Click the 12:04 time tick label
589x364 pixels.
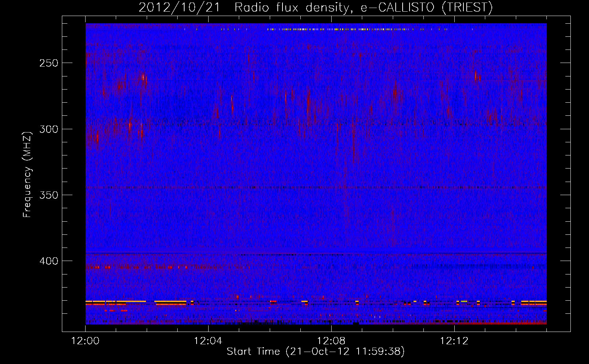(x=208, y=341)
